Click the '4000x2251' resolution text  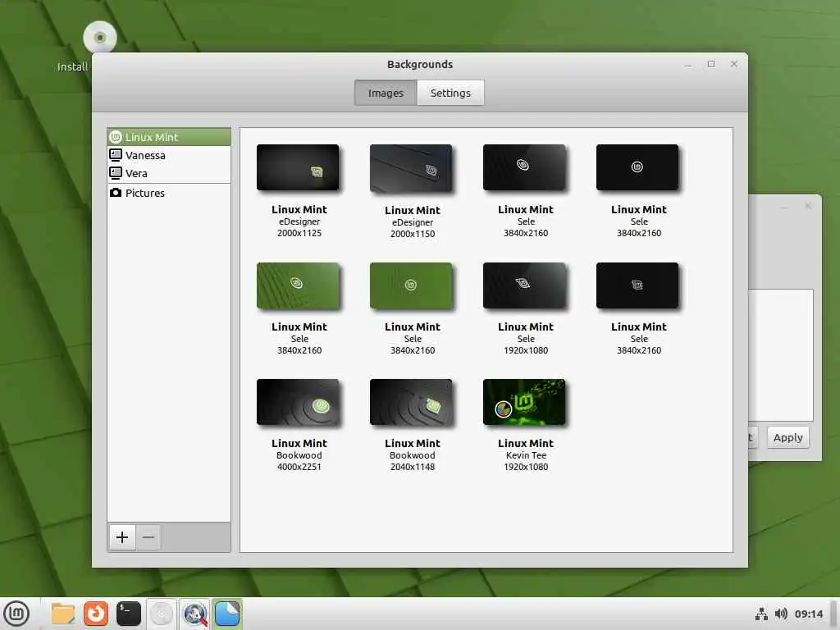(299, 467)
